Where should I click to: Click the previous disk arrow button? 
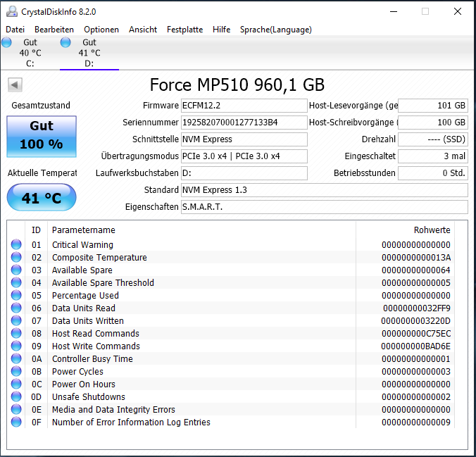(x=15, y=85)
